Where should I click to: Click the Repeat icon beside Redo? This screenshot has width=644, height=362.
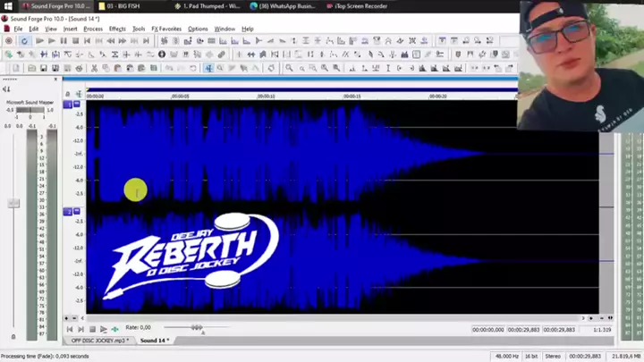(x=192, y=68)
